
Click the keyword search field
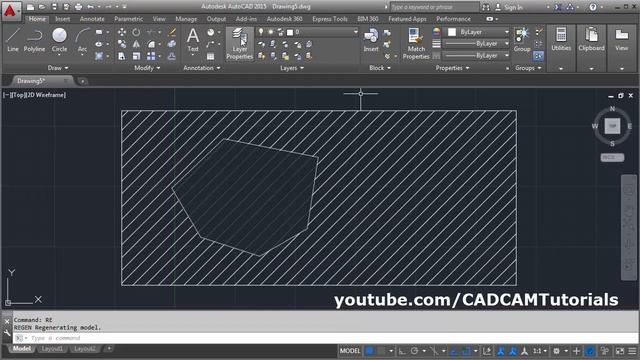pyautogui.click(x=434, y=7)
